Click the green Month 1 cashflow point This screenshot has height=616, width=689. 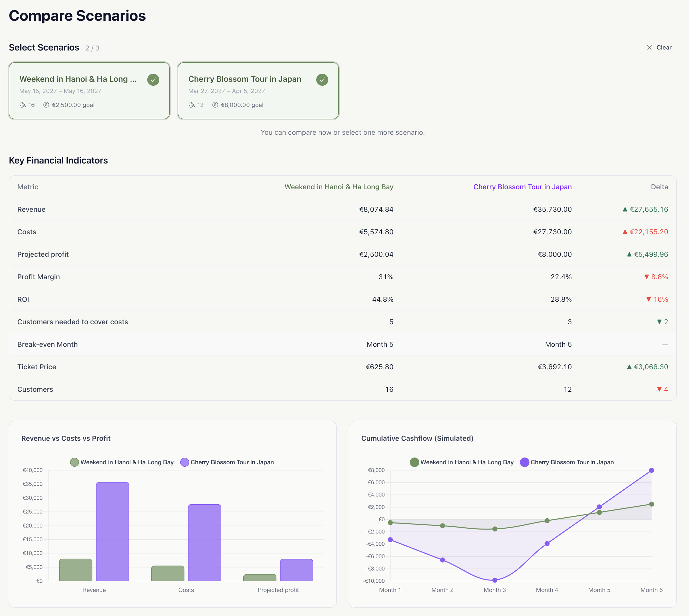(x=390, y=522)
